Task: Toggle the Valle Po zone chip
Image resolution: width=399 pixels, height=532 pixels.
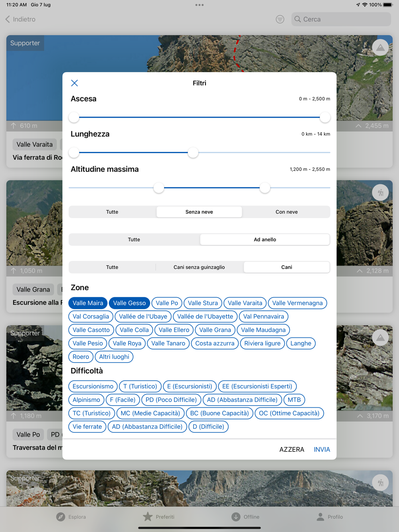Action: click(x=167, y=303)
